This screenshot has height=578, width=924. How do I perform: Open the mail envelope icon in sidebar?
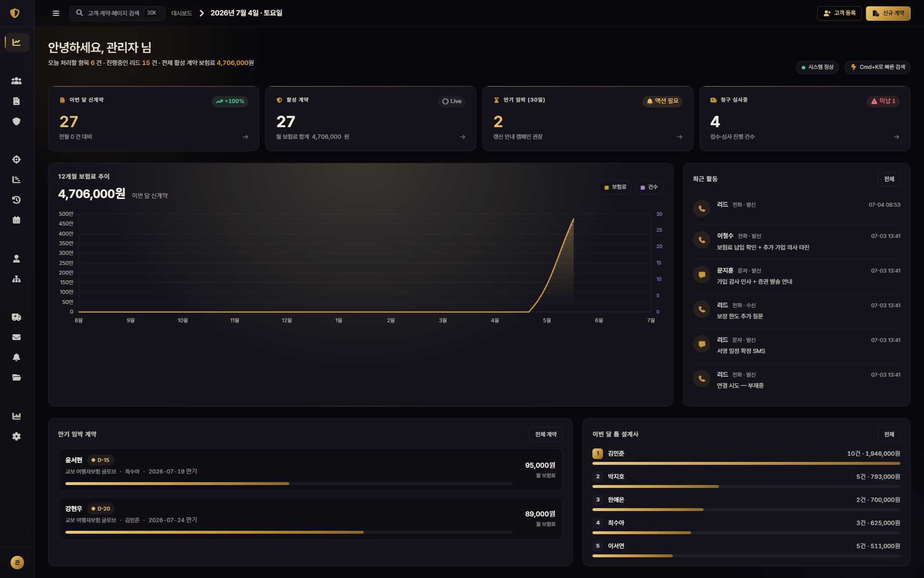[x=16, y=337]
